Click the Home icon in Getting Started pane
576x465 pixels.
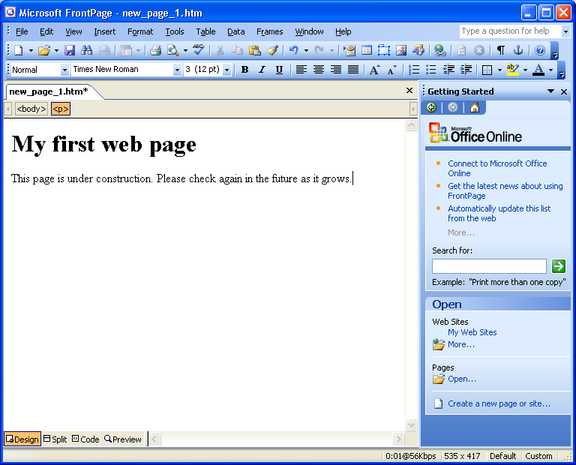pyautogui.click(x=474, y=108)
